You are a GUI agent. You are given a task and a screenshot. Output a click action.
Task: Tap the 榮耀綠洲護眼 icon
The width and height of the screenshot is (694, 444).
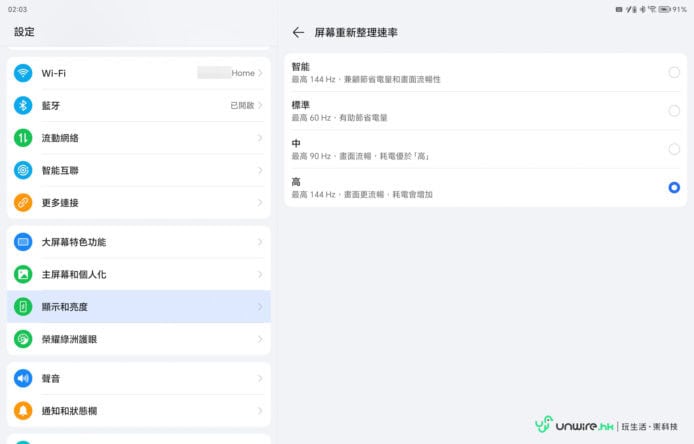coord(23,339)
